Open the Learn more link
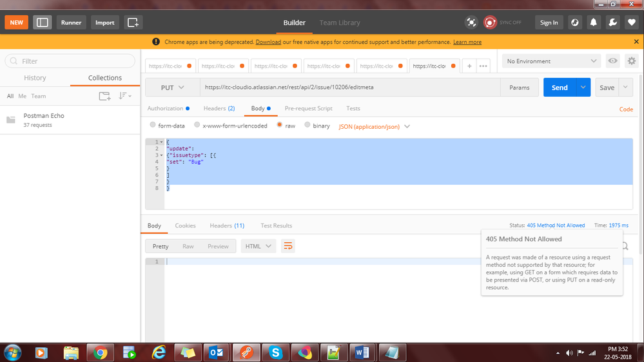 (x=467, y=42)
